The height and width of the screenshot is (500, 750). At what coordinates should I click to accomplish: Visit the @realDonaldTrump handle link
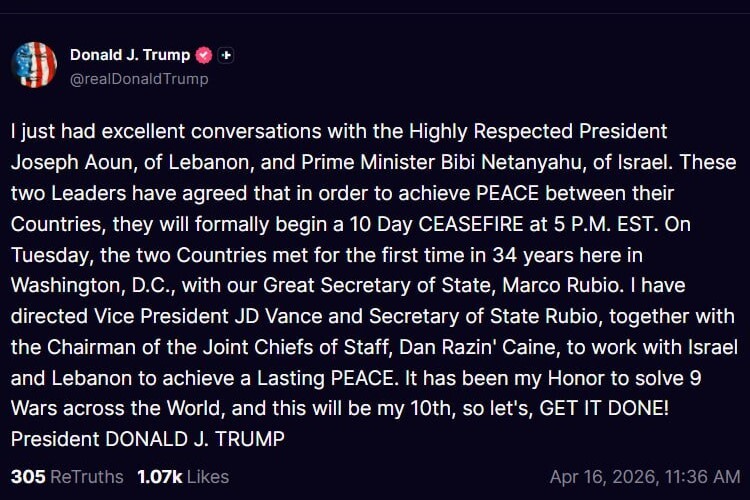pos(139,78)
